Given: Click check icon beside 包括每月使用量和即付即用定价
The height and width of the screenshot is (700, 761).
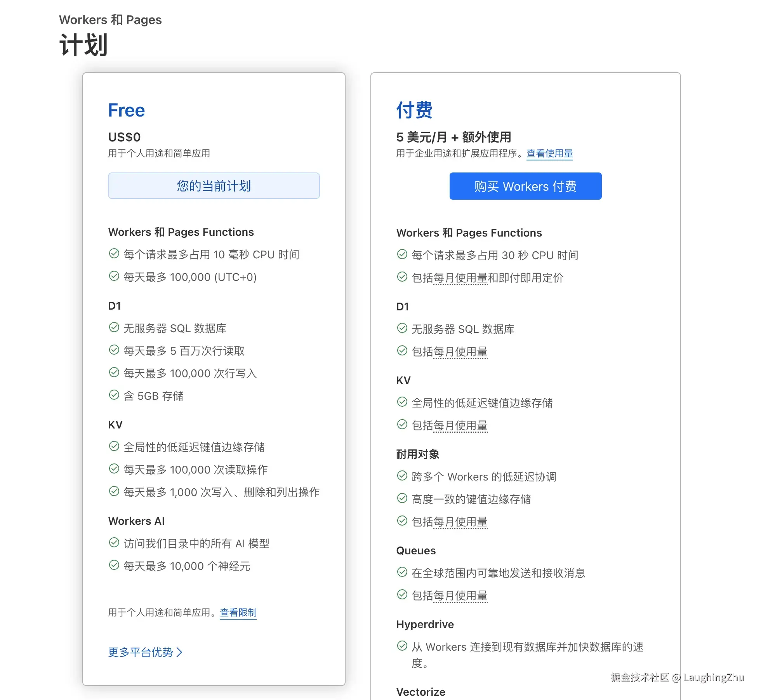Looking at the screenshot, I should (402, 277).
